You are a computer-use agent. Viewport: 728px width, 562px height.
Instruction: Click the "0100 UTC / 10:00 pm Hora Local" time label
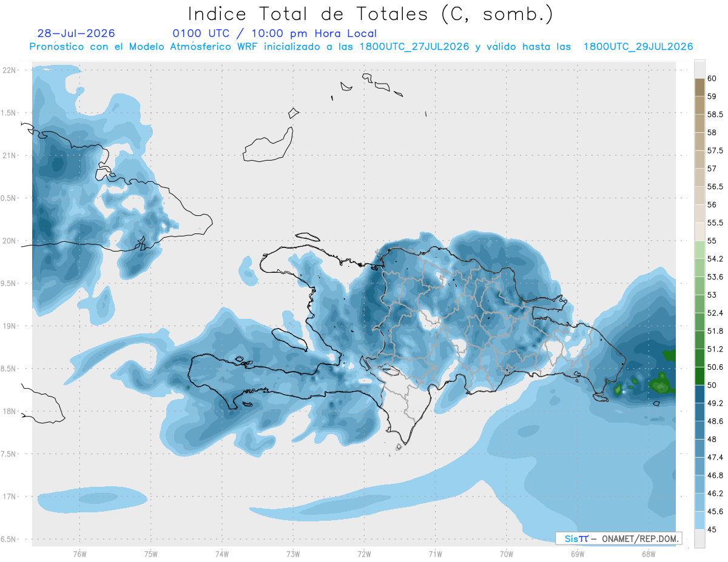pos(275,34)
